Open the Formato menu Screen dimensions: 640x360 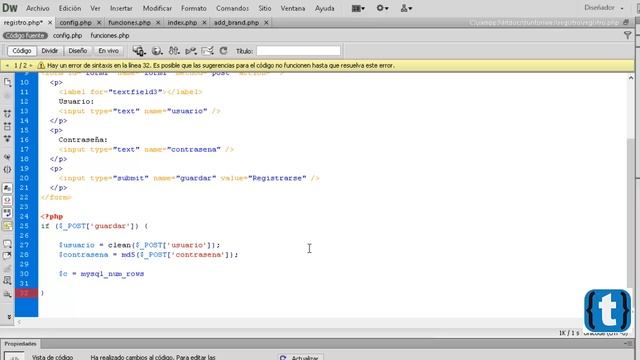pos(194,8)
